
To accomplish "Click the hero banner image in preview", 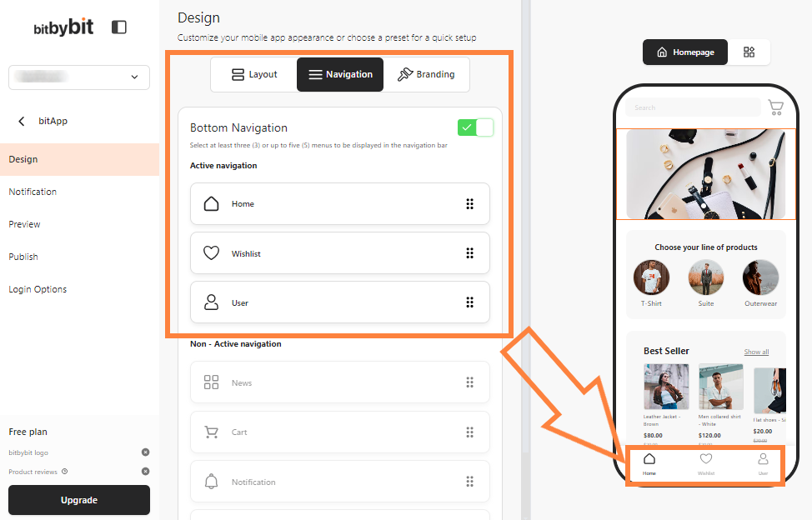I will point(706,174).
